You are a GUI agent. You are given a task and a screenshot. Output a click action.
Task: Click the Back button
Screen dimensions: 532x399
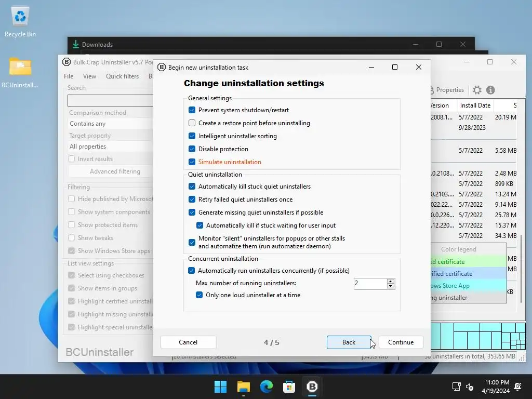349,342
